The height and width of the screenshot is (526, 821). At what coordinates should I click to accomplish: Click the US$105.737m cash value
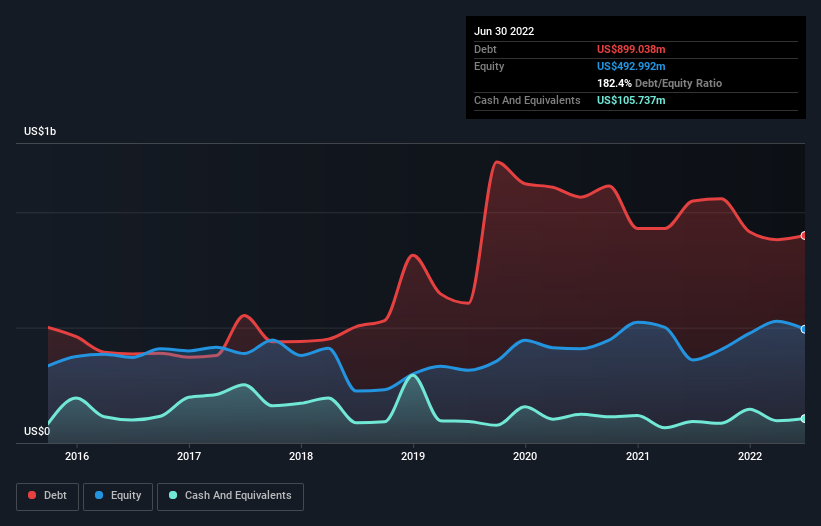pyautogui.click(x=631, y=100)
